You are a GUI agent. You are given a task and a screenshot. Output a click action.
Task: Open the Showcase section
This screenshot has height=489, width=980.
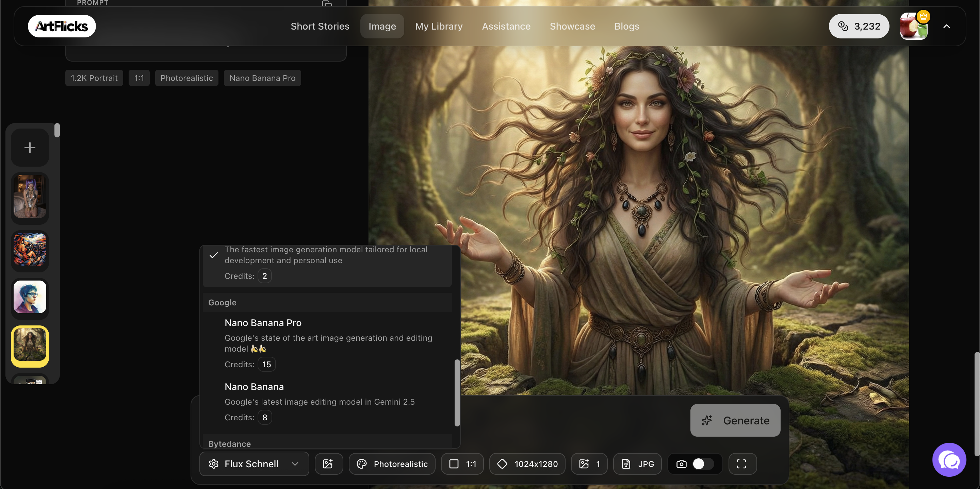tap(573, 26)
